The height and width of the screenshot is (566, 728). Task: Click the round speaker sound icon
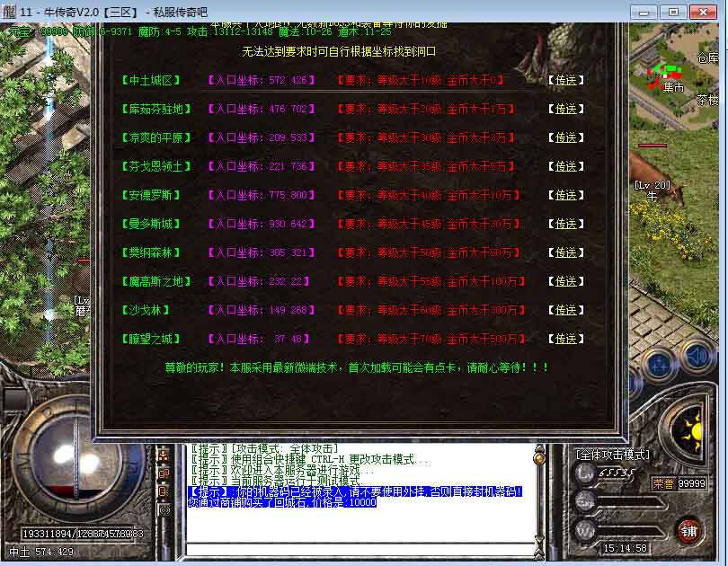pyautogui.click(x=697, y=358)
